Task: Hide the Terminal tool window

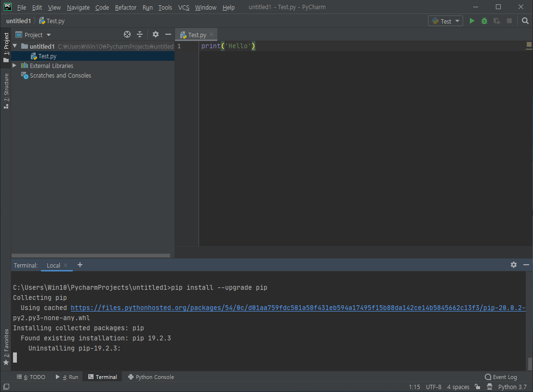Action: [x=526, y=265]
